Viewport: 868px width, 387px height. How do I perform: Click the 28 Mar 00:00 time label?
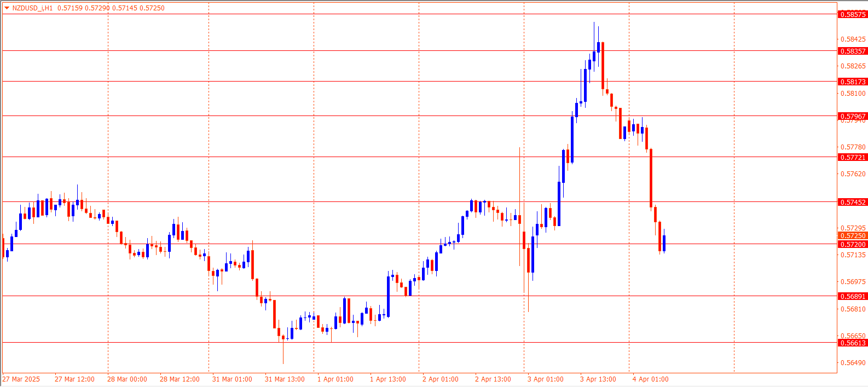[x=127, y=379]
